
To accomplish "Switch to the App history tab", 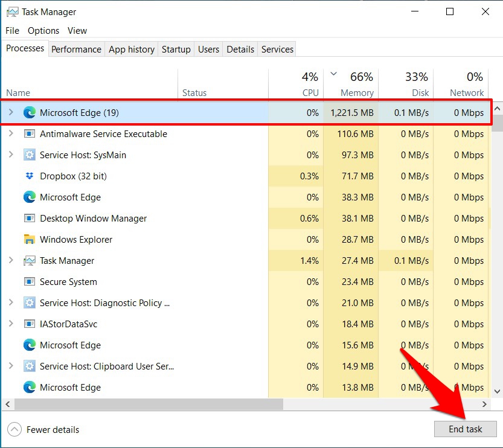I will click(131, 49).
